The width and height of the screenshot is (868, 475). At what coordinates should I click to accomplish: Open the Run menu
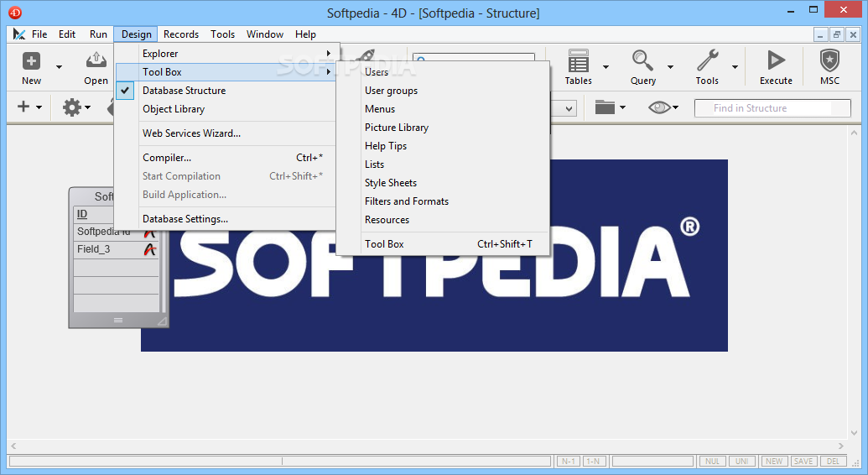click(98, 34)
